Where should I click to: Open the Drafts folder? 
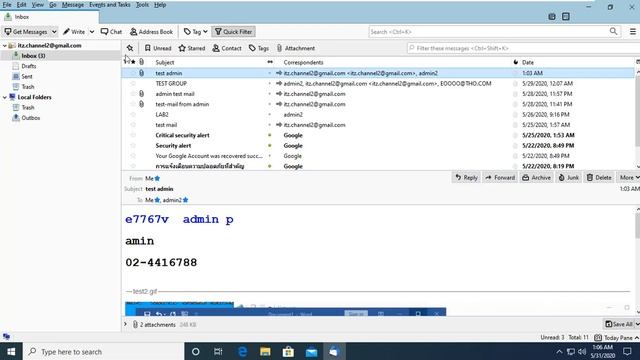point(29,66)
